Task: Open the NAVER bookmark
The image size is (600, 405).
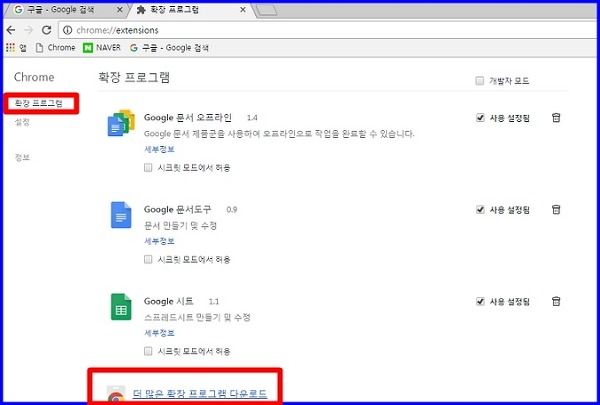Action: point(102,48)
